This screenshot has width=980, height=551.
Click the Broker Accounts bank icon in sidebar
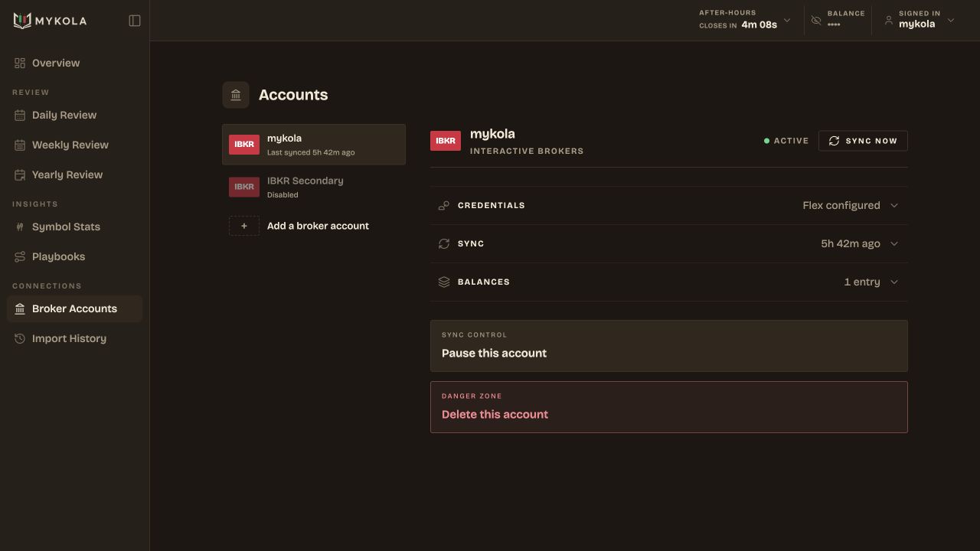pos(20,308)
